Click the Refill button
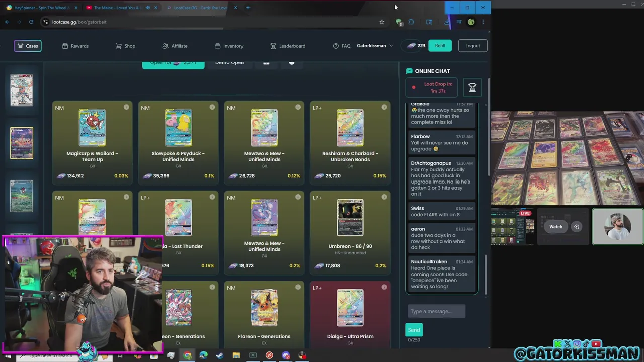 pos(440,46)
